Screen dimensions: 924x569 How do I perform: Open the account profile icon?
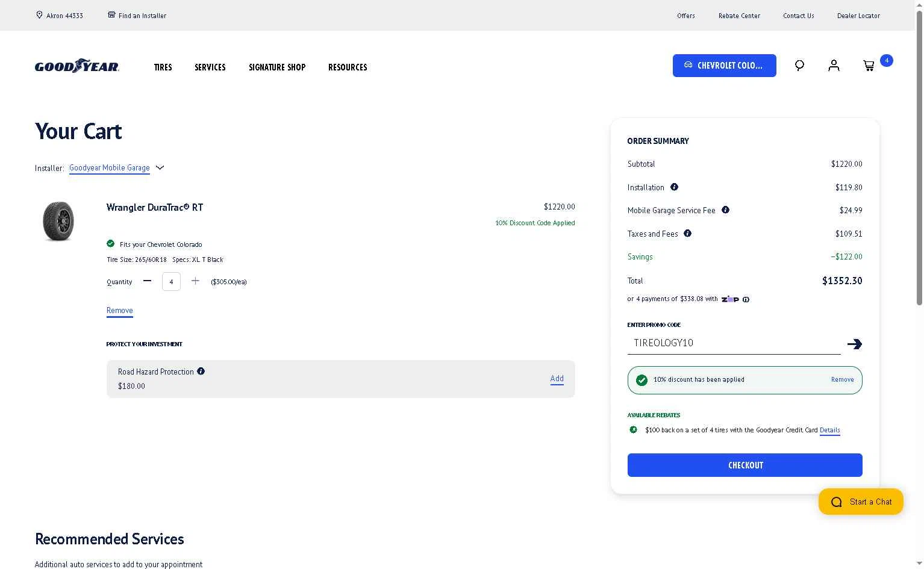834,66
